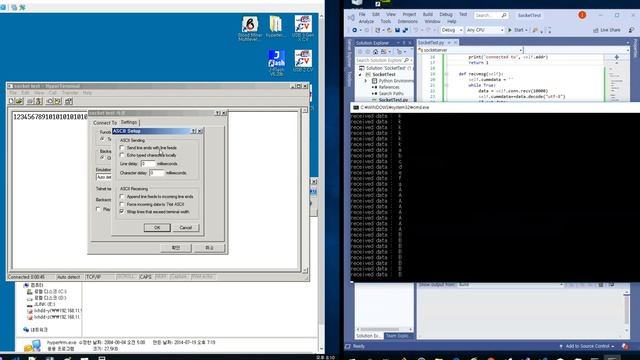Image resolution: width=640 pixels, height=360 pixels.
Task: Select the Function keys Terminal radio button
Action: [x=102, y=139]
